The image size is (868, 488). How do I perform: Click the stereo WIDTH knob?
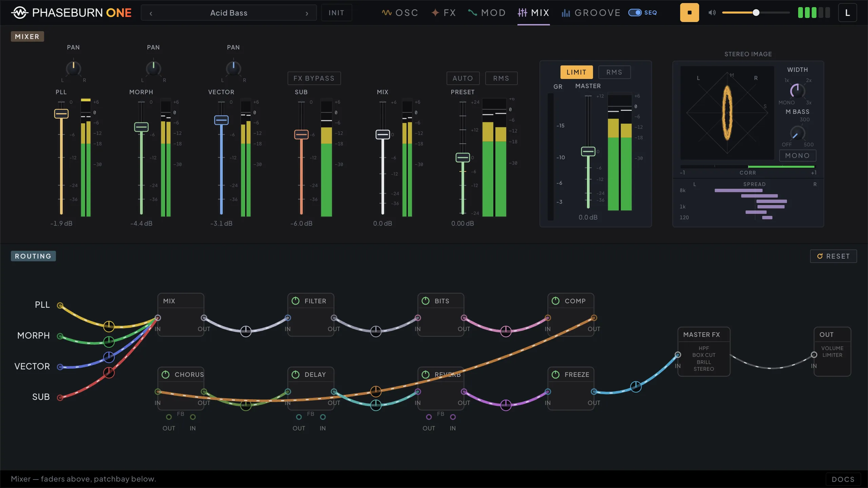tap(797, 91)
